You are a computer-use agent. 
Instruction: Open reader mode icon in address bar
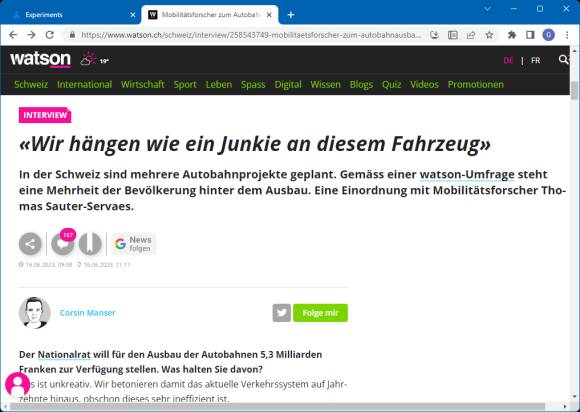[x=453, y=35]
